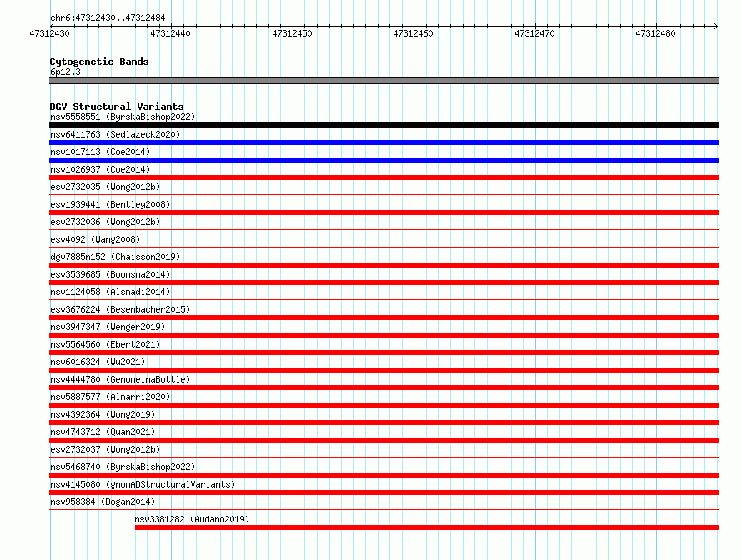Screen dimensions: 742x560
Task: Click the nsv5468740 (ByrskaBishop2022) label
Action: point(123,467)
